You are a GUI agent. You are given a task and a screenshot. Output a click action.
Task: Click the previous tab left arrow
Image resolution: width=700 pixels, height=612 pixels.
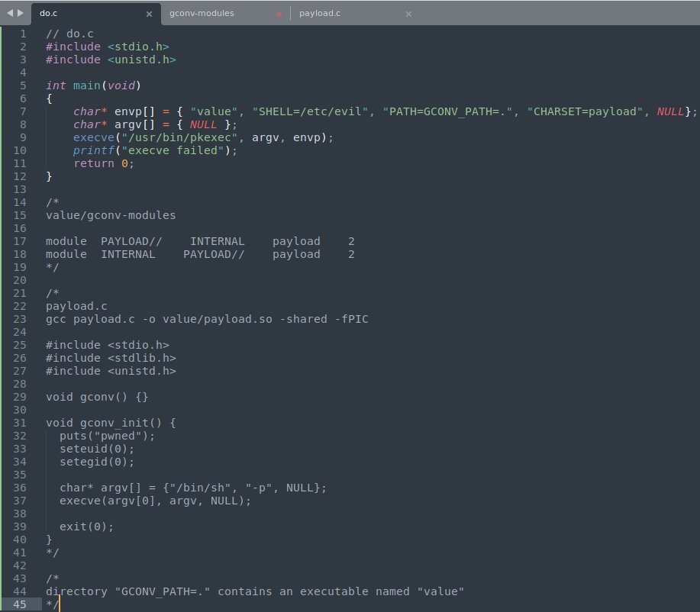(x=10, y=14)
